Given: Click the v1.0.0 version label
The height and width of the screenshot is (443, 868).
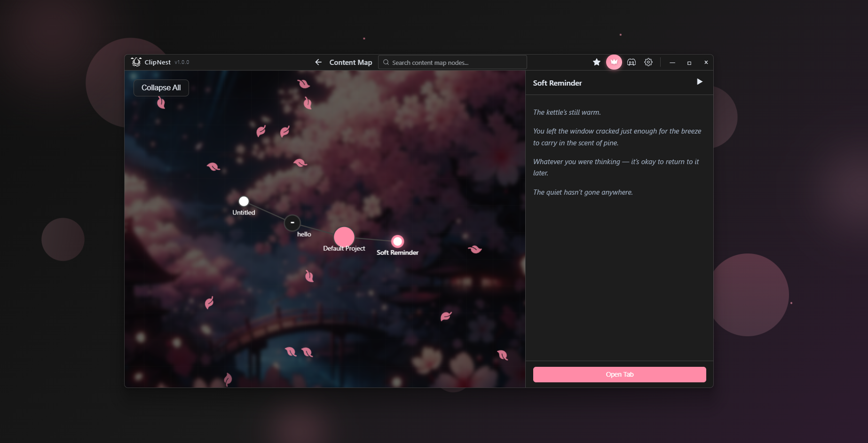Looking at the screenshot, I should tap(182, 62).
